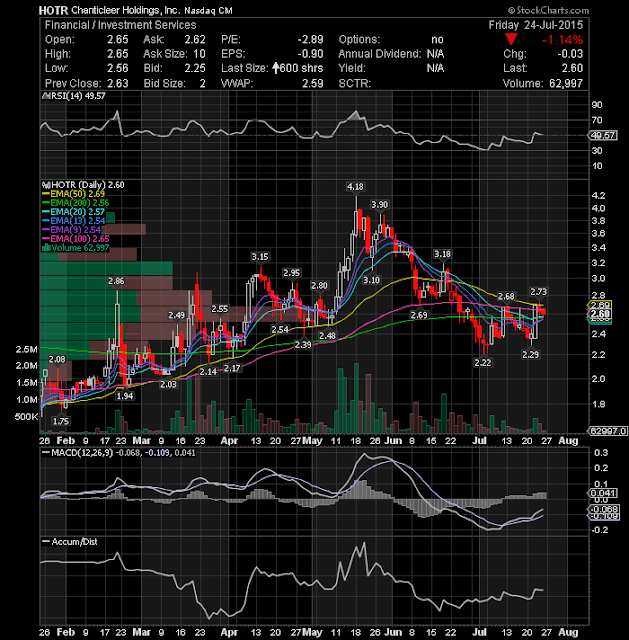Click the 2.95 price annotation
The height and width of the screenshot is (640, 629).
291,273
